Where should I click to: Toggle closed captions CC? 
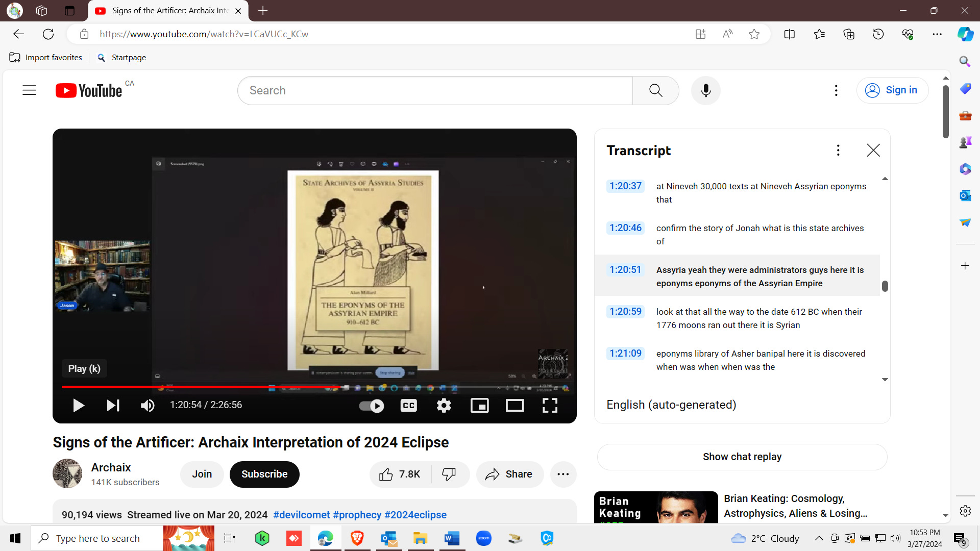(x=409, y=406)
